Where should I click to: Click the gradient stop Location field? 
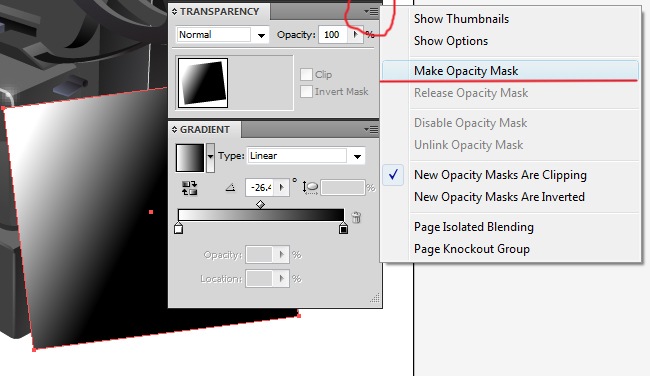tap(261, 279)
